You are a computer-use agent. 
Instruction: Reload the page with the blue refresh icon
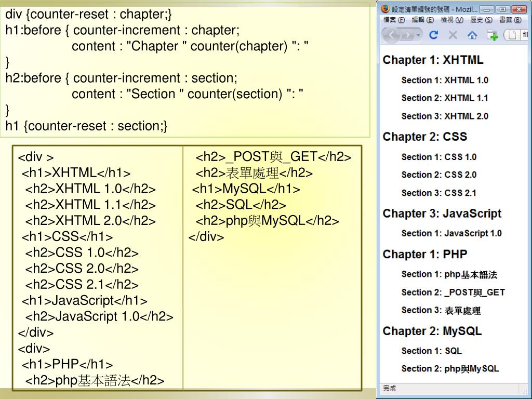pos(434,35)
